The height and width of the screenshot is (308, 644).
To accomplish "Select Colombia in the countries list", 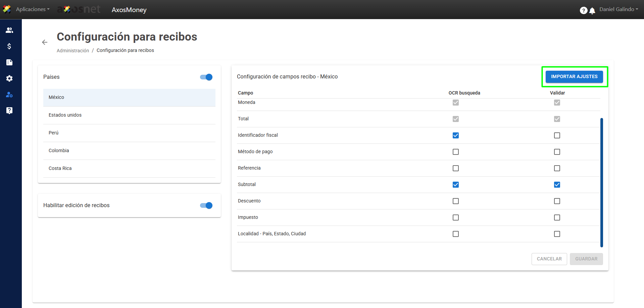I will (x=59, y=150).
